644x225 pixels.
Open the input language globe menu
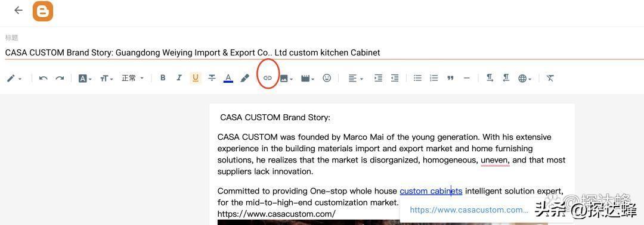tap(525, 79)
